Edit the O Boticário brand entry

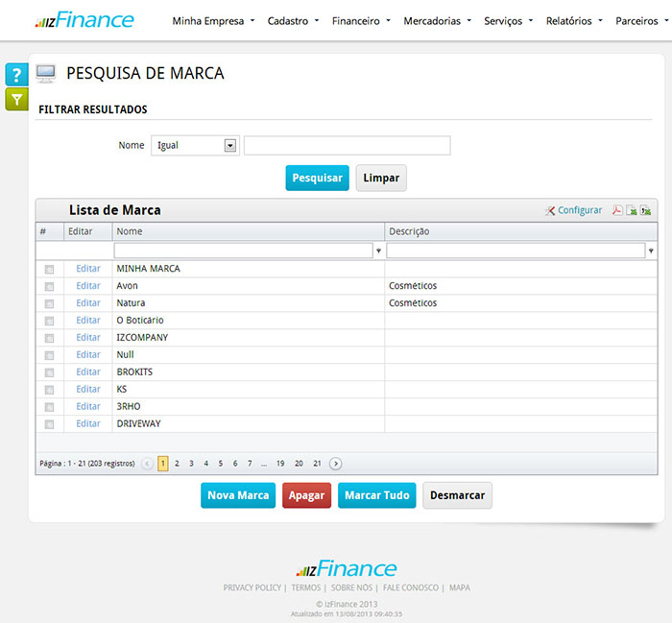click(x=88, y=321)
